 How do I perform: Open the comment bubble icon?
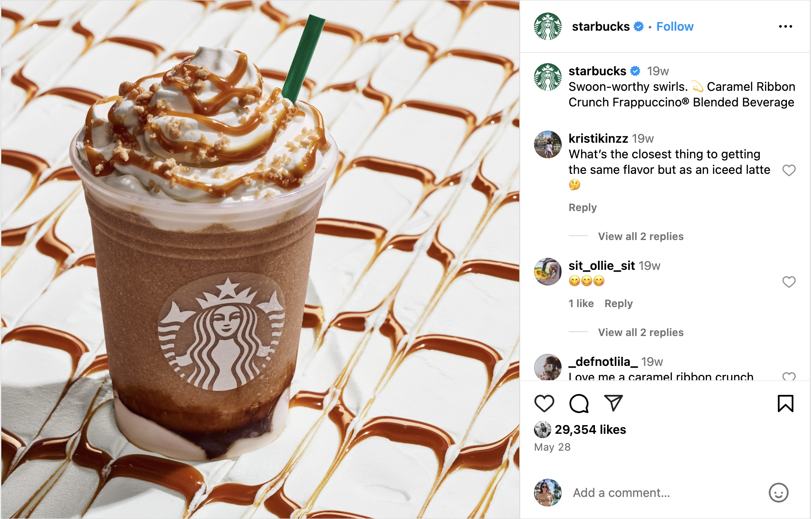579,404
